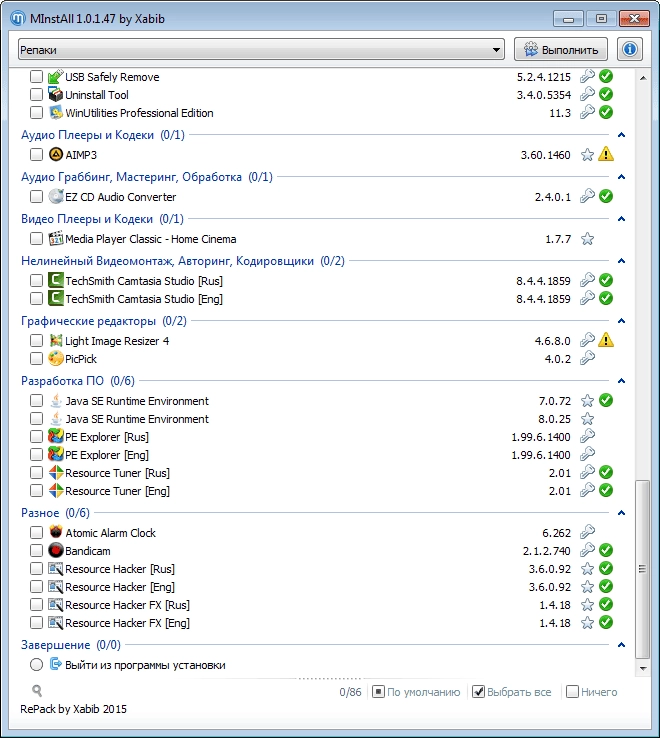Check the PE Explorer [Eng] checkbox
This screenshot has height=738, width=660.
click(x=36, y=455)
